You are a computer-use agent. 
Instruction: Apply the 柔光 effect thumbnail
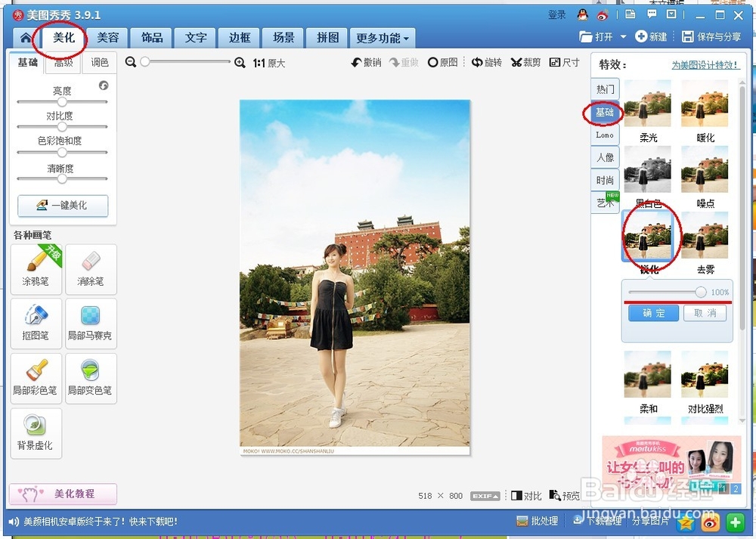(x=648, y=104)
